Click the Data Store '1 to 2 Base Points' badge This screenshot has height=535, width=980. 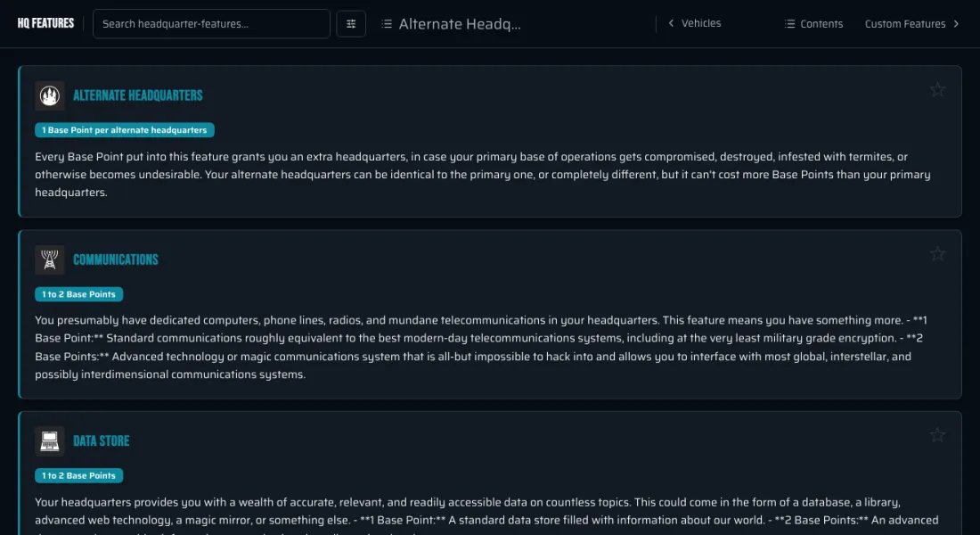(x=78, y=475)
